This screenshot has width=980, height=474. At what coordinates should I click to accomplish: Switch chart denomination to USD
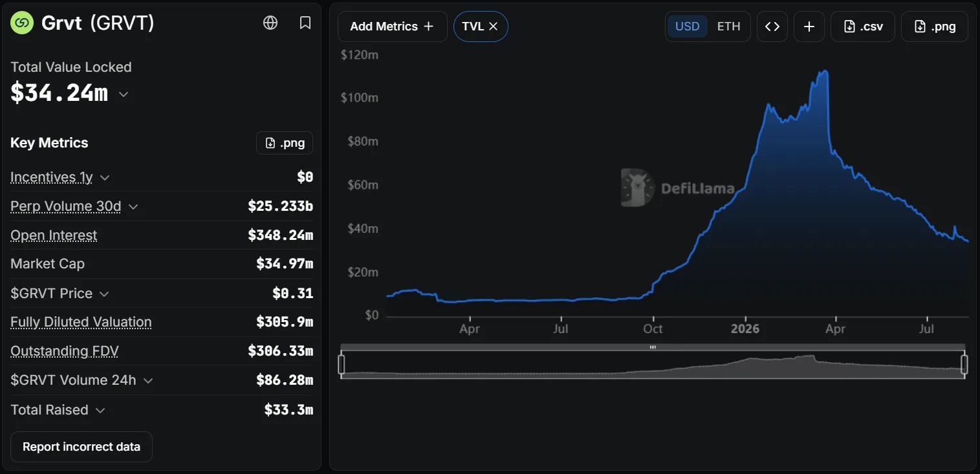pos(687,27)
